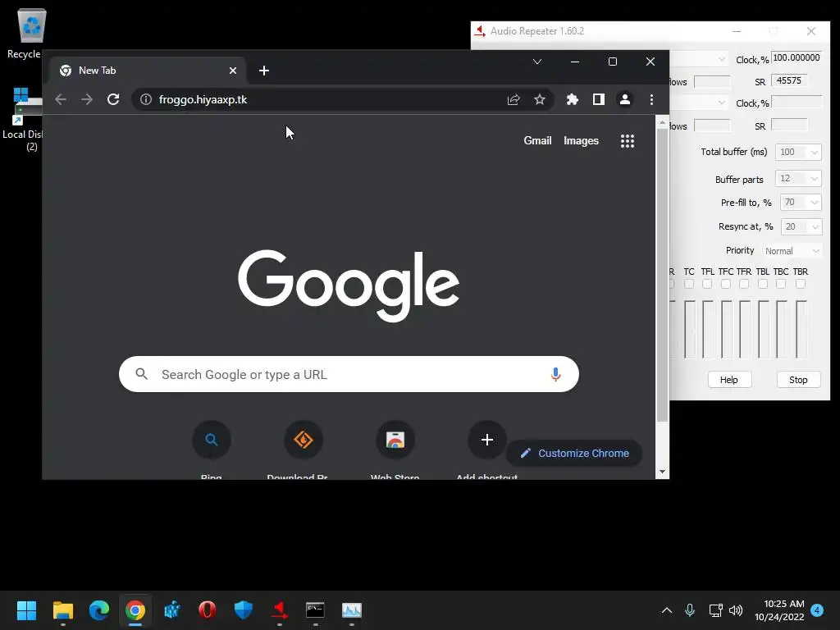The image size is (840, 630).
Task: Open clock showing 10:25 AM
Action: coord(779,610)
